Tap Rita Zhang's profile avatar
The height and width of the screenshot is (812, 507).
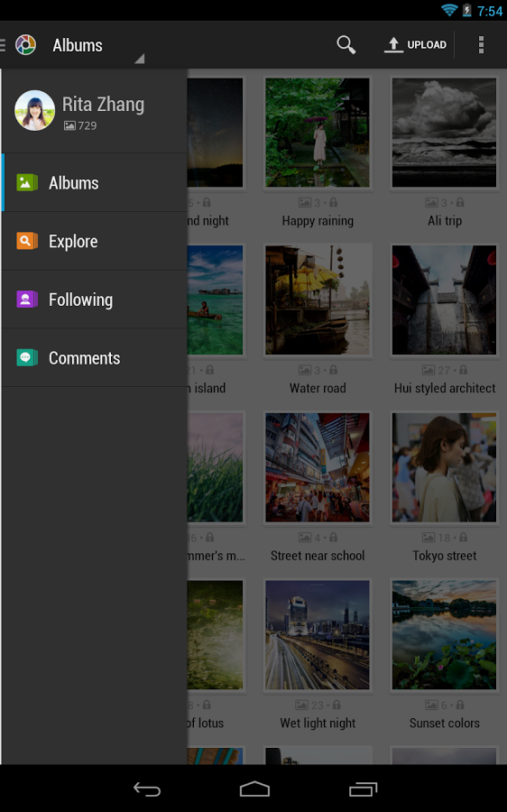click(34, 110)
